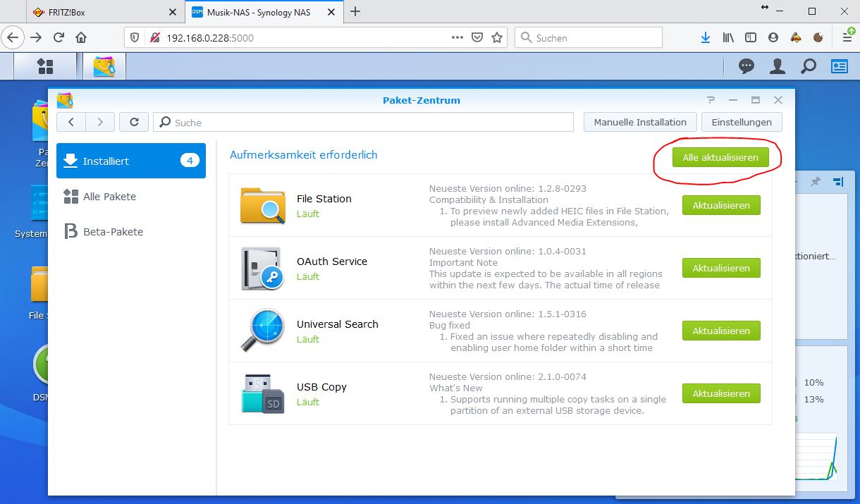Image resolution: width=860 pixels, height=504 pixels.
Task: Select the Alle Pakete sidebar tab
Action: point(131,196)
